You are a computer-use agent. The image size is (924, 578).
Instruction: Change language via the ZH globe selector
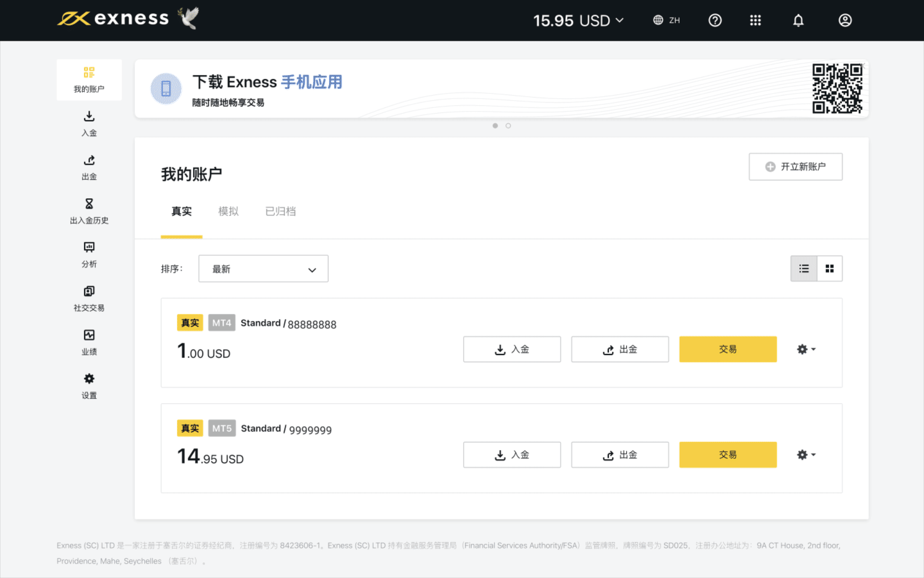pos(667,21)
